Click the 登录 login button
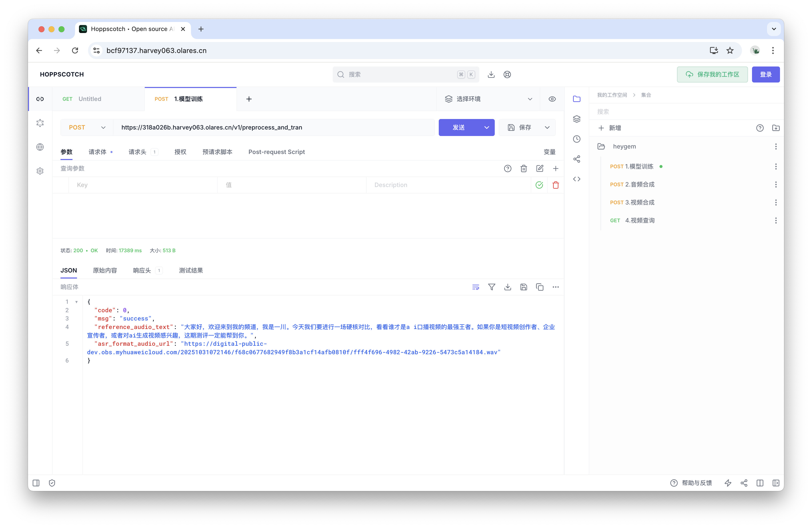 point(765,74)
